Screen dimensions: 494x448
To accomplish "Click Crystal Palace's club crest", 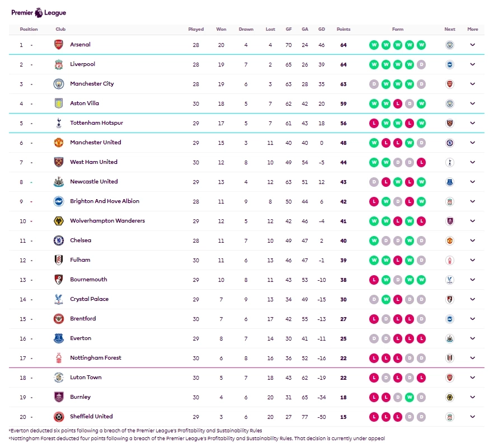I will click(59, 299).
